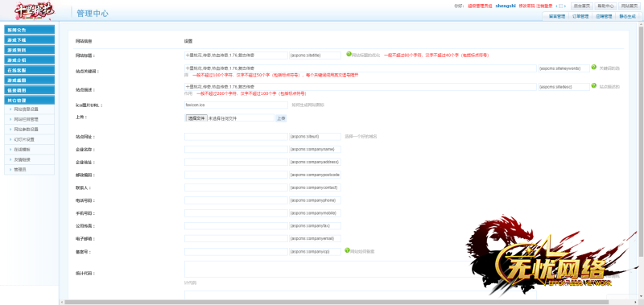The height and width of the screenshot is (305, 644).
Task: Click the green help icon beside 站点关键词 field
Action: 593,67
